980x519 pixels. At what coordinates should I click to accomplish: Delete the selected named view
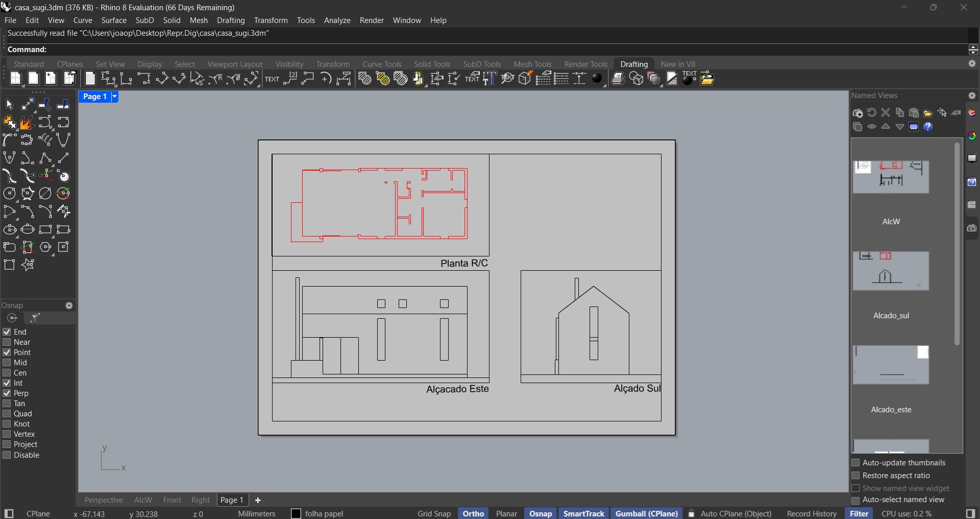tap(887, 113)
